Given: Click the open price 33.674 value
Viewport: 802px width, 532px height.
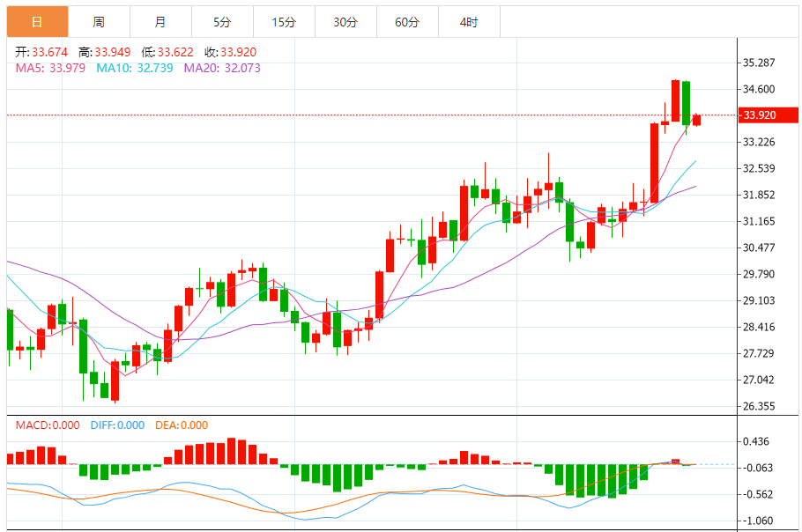Looking at the screenshot, I should [x=49, y=52].
